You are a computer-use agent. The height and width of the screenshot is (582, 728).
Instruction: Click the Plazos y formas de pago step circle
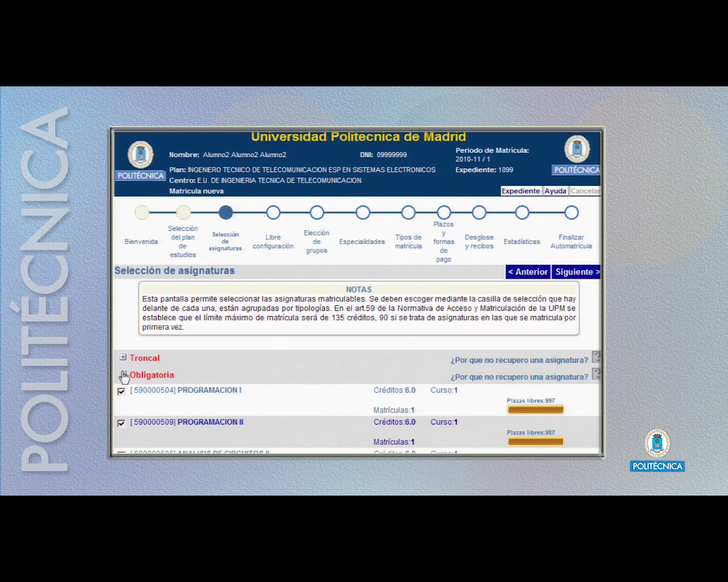pyautogui.click(x=444, y=213)
